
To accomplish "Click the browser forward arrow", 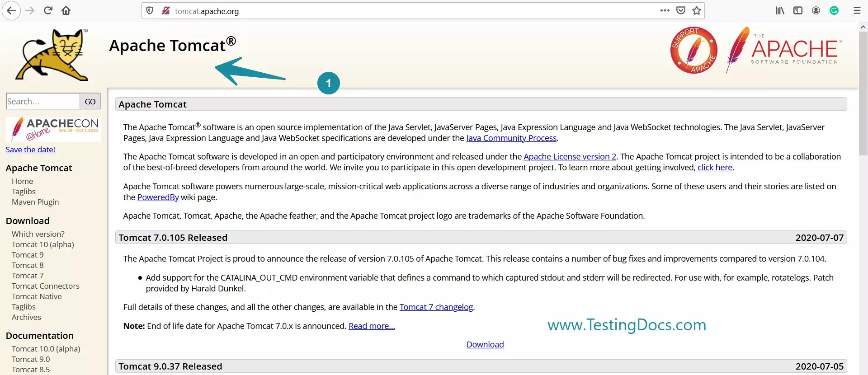I will 30,11.
